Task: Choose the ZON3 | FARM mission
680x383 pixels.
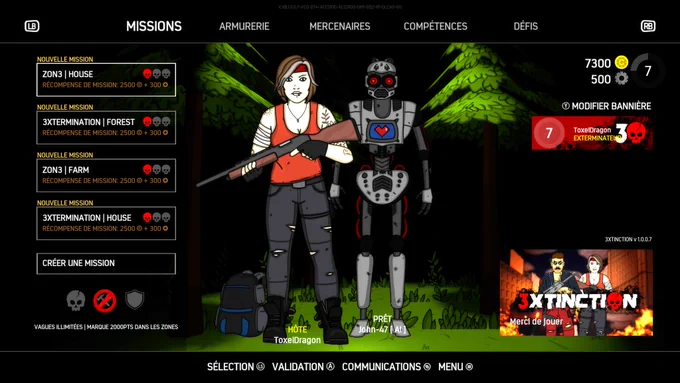Action: click(x=106, y=175)
